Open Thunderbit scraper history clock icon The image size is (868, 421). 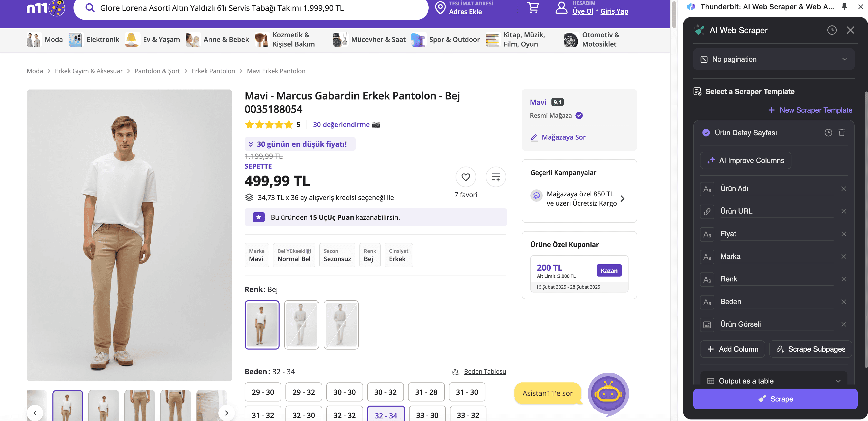tap(832, 30)
